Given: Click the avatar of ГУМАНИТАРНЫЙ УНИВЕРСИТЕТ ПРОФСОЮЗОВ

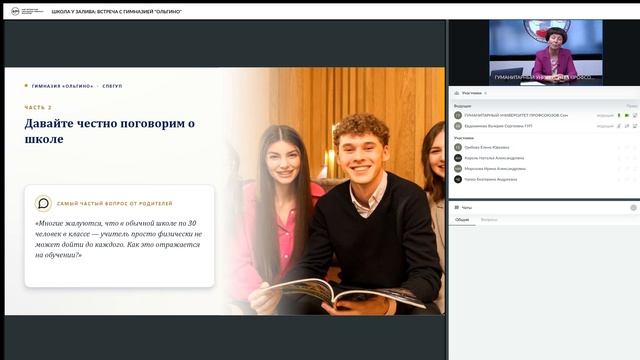Looking at the screenshot, I should coord(458,116).
